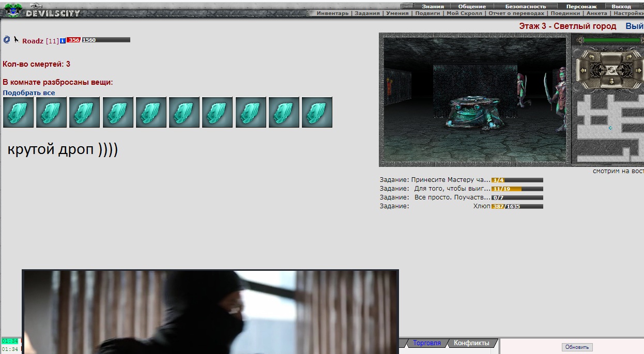Click the quest progress bar showing 11/19
This screenshot has width=644, height=354.
tap(517, 189)
